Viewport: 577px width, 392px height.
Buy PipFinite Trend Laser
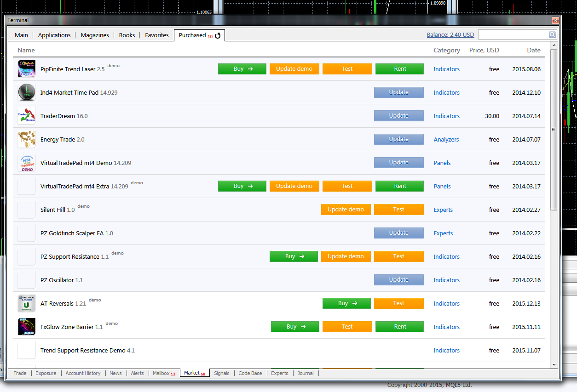(242, 69)
